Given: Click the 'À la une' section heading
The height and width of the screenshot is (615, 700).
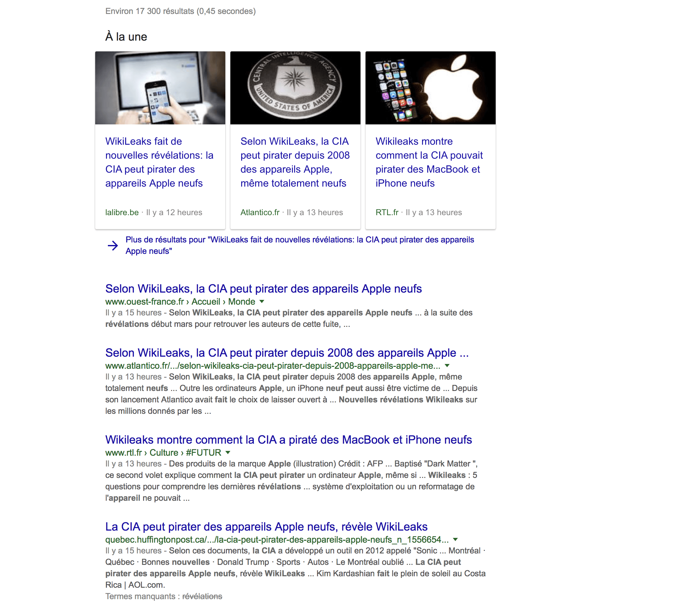Looking at the screenshot, I should tap(126, 36).
